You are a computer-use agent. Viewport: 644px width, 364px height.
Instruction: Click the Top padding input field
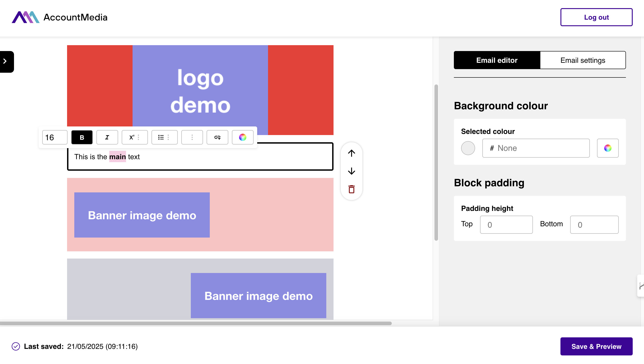coord(506,224)
